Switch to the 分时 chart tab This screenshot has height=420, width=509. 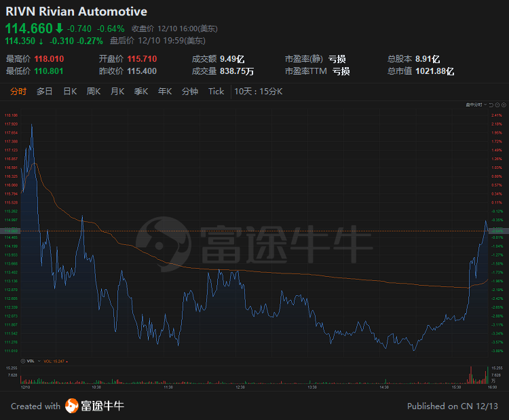click(18, 92)
